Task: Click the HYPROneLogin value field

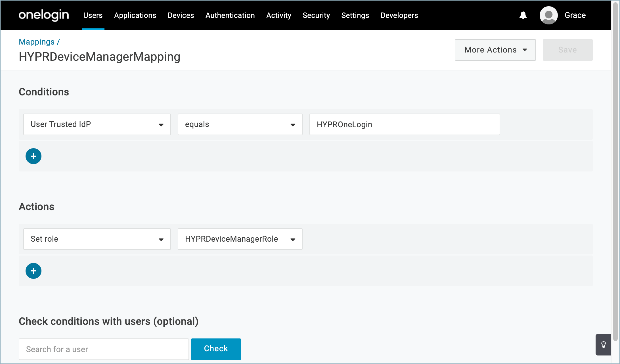Action: [x=405, y=124]
